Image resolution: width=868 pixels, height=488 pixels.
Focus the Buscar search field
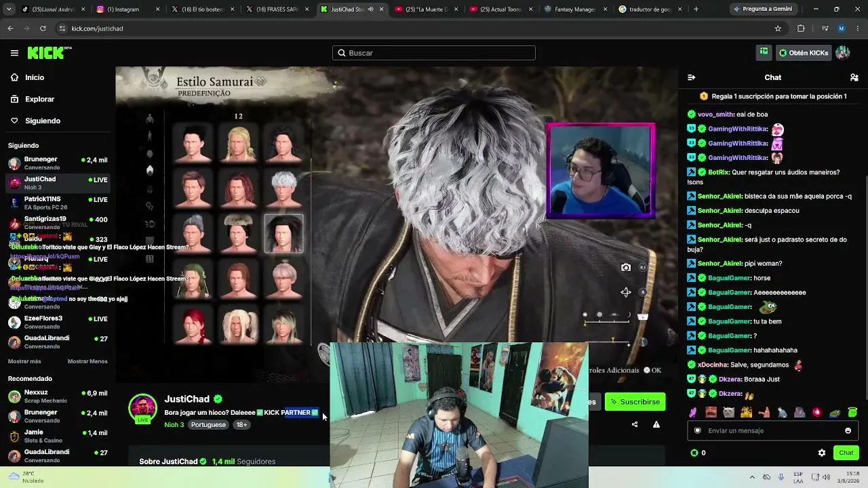pyautogui.click(x=434, y=53)
